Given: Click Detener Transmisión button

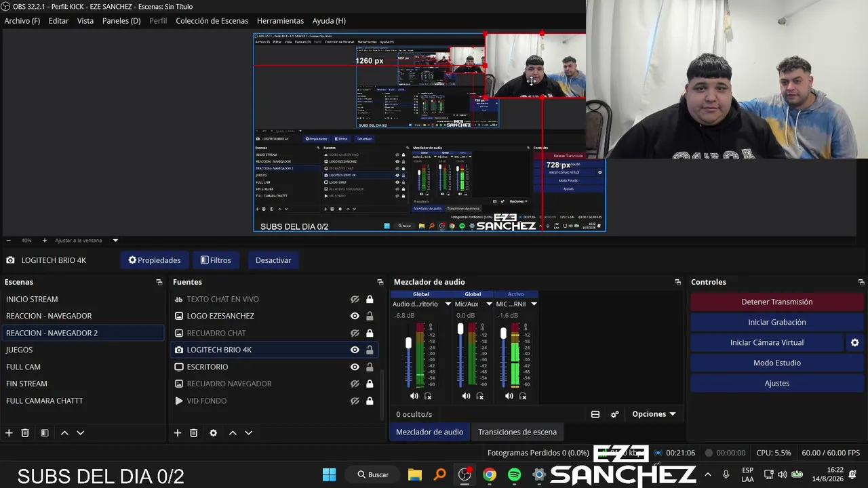Looking at the screenshot, I should (777, 302).
